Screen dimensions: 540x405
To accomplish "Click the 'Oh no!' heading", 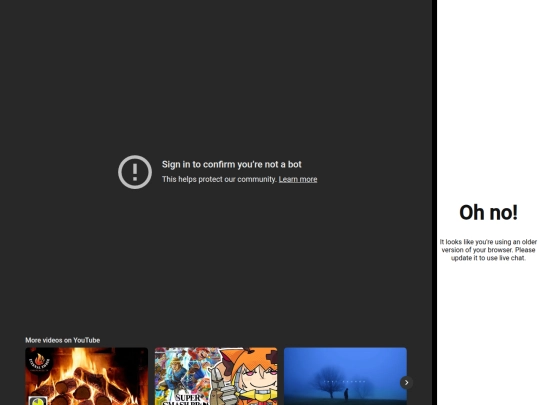I will click(x=488, y=212).
